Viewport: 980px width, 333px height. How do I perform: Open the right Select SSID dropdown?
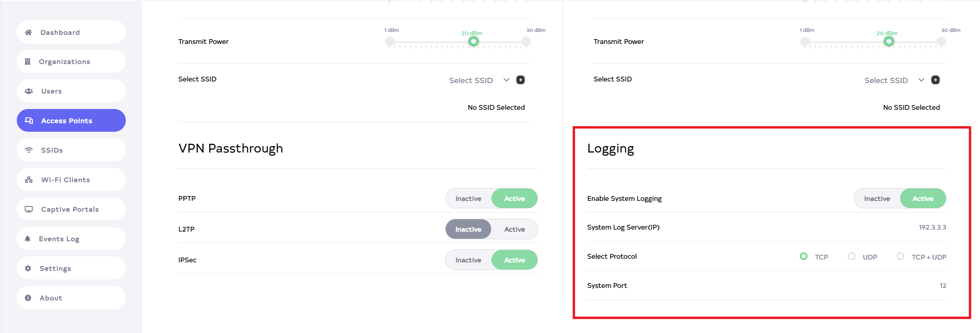[886, 80]
